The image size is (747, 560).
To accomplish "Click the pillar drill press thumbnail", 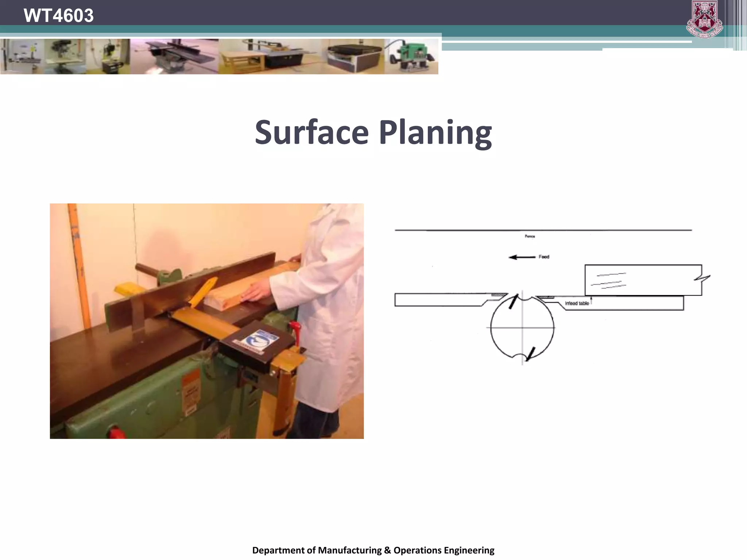I will click(x=66, y=57).
